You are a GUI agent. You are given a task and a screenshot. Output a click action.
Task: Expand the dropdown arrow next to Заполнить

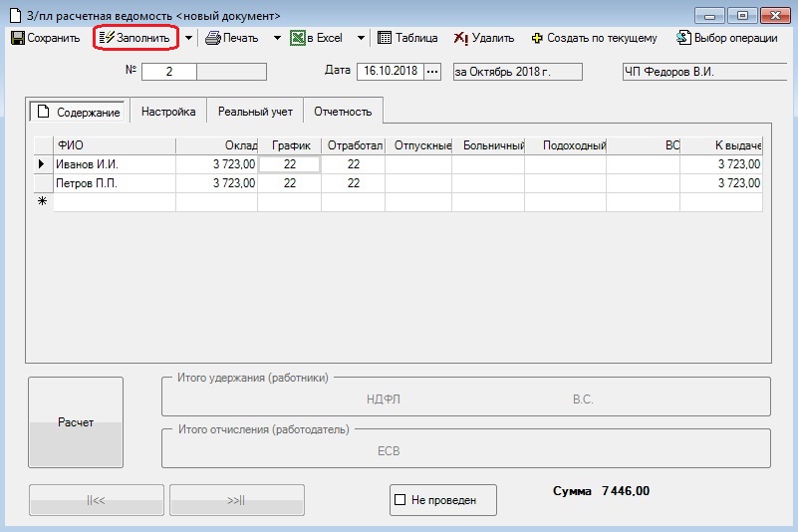pyautogui.click(x=188, y=38)
